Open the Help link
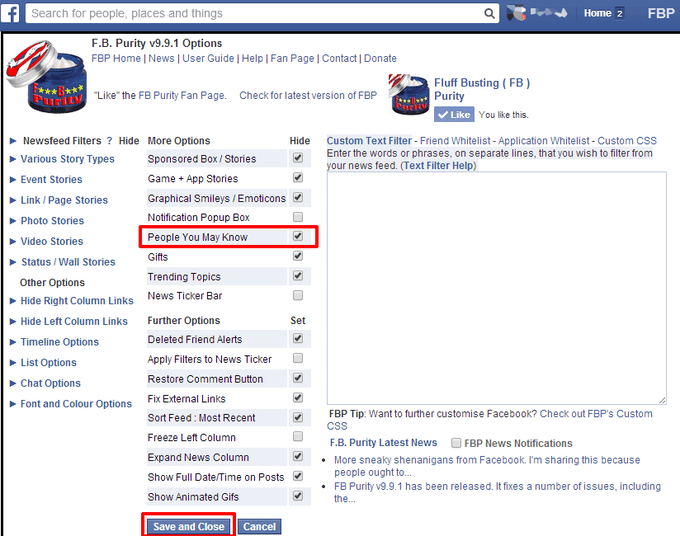 pyautogui.click(x=252, y=59)
